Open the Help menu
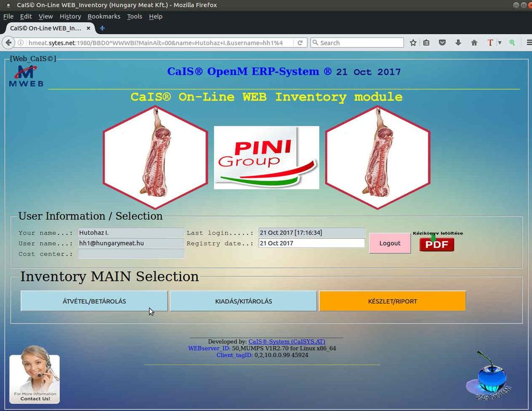Viewport: 532px width, 411px height. pos(155,16)
